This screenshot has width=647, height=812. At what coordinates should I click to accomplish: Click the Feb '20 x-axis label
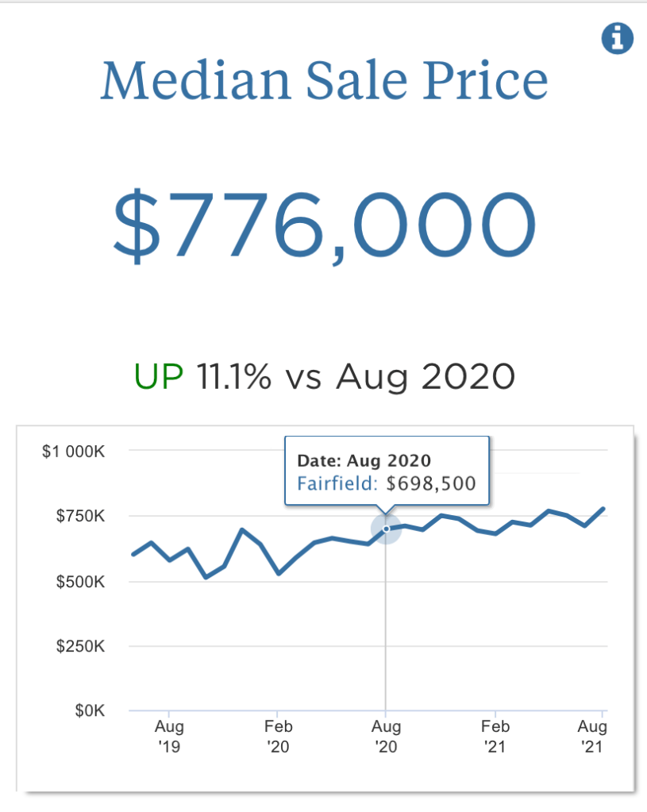(x=279, y=737)
